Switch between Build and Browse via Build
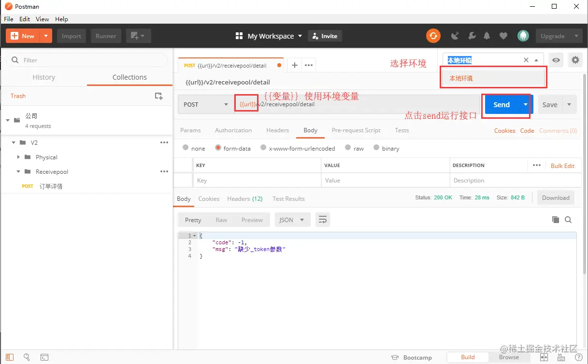The width and height of the screenshot is (588, 364). click(x=468, y=357)
